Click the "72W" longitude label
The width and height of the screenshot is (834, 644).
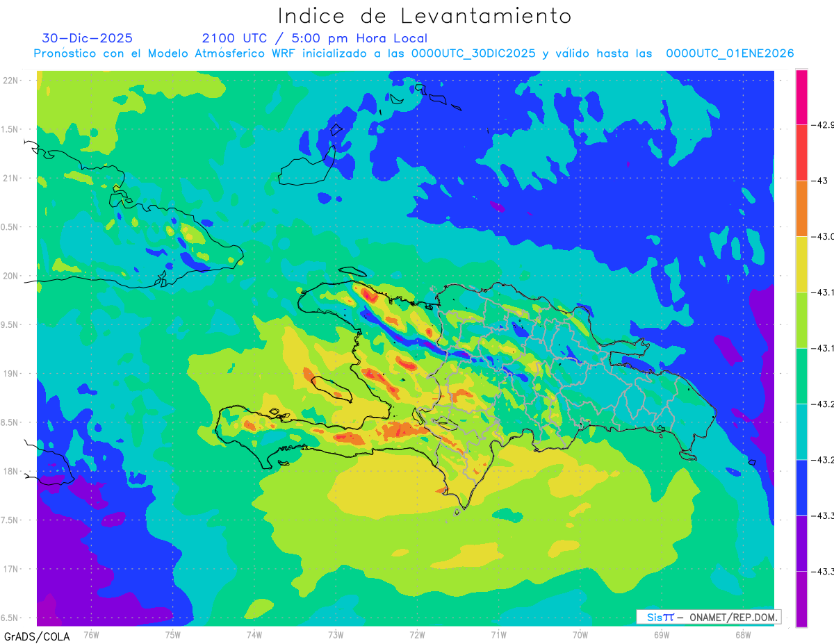[417, 634]
